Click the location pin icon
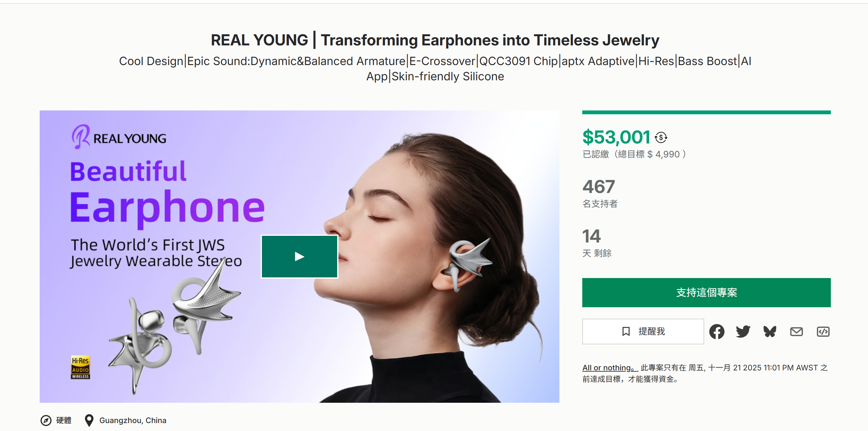This screenshot has width=868, height=431. click(x=89, y=420)
